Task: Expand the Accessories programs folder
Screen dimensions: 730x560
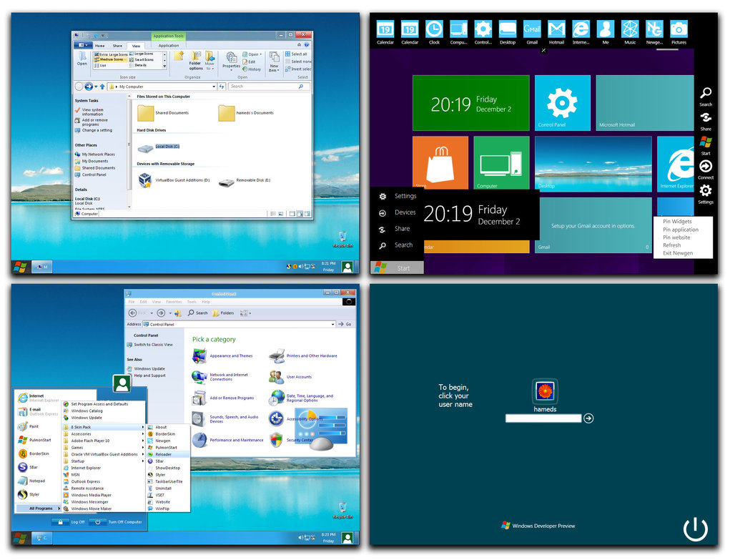Action: 104,433
